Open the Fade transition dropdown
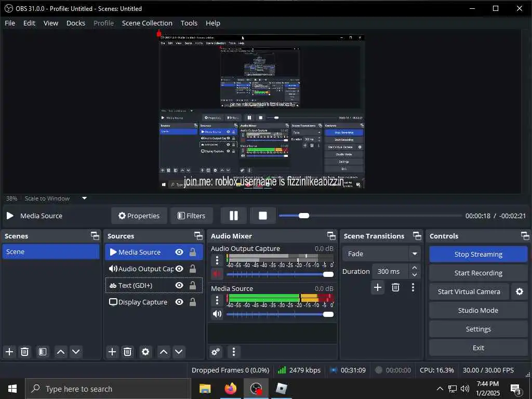 [381, 254]
